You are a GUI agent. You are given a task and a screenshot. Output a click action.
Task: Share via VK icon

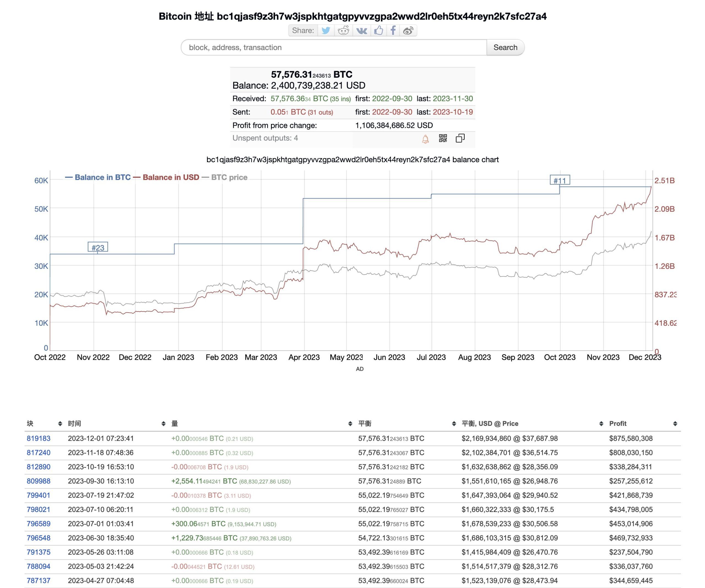click(361, 31)
